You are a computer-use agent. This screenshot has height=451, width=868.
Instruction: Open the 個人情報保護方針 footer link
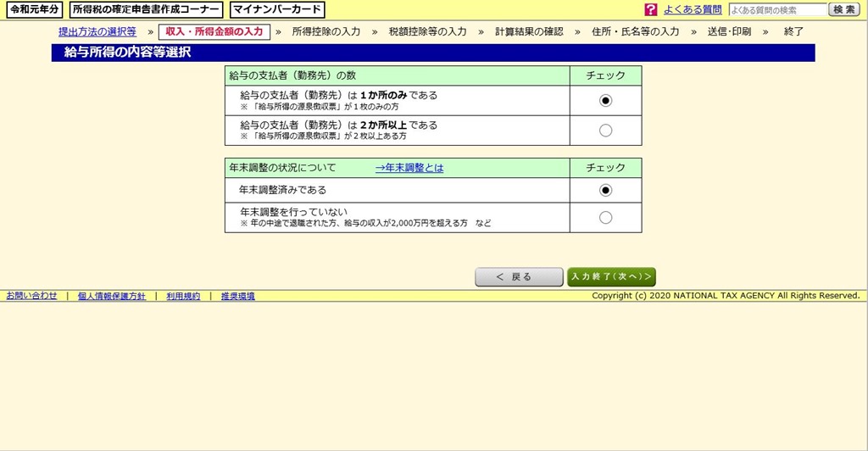pos(111,296)
